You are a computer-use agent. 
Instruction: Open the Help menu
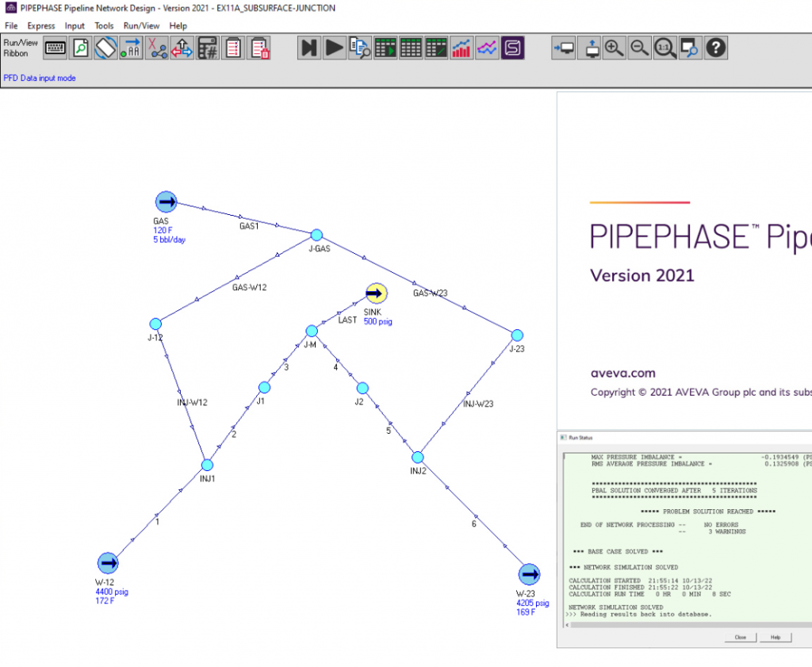[178, 26]
